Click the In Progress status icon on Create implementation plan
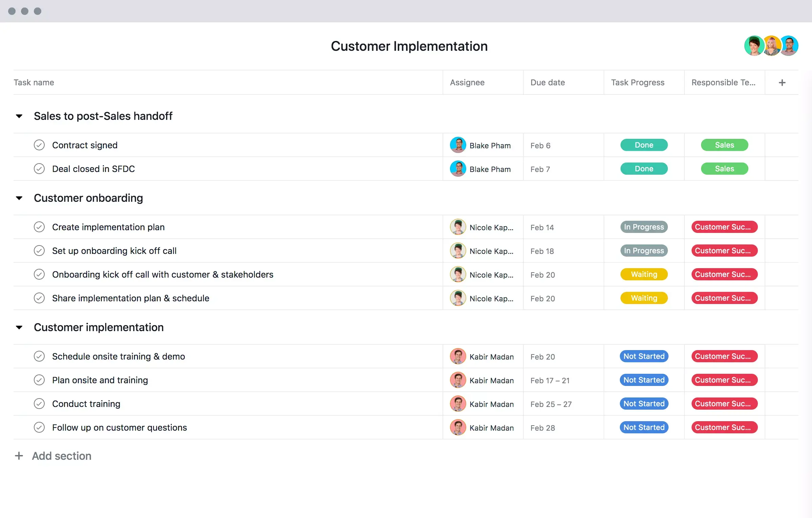 click(x=643, y=227)
